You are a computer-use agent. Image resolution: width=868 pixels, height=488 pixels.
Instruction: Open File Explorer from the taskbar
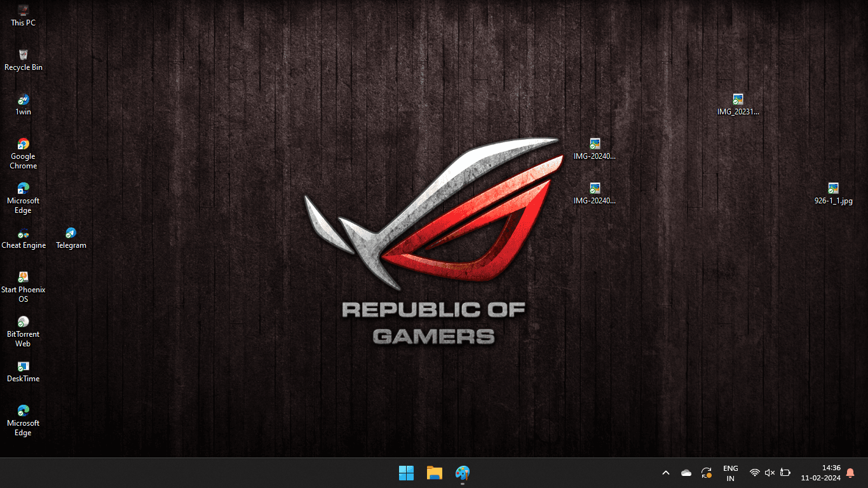[435, 473]
